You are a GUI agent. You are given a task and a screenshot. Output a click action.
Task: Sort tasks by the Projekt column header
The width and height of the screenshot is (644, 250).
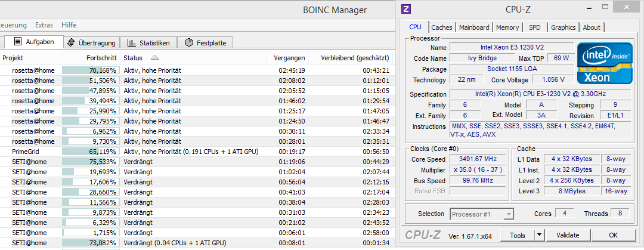(31, 58)
